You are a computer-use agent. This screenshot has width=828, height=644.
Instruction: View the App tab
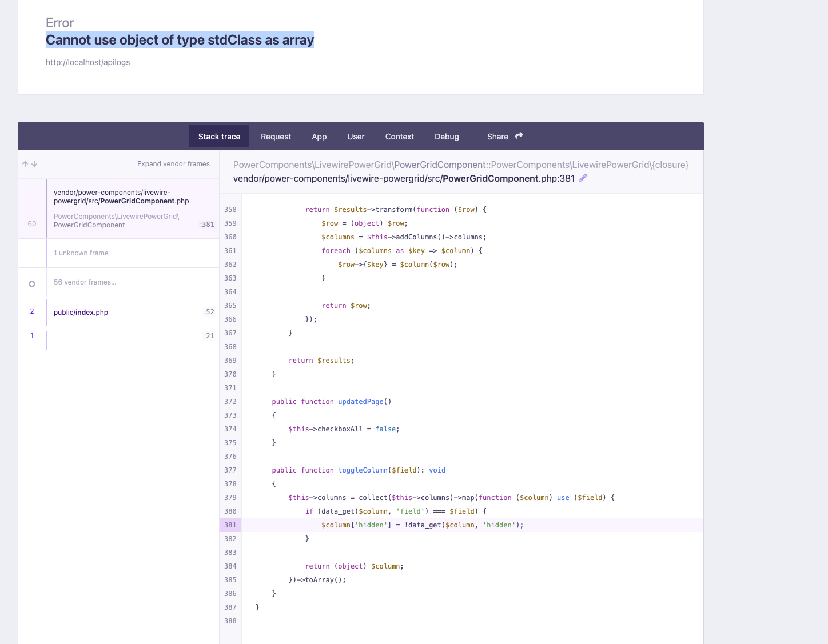319,137
